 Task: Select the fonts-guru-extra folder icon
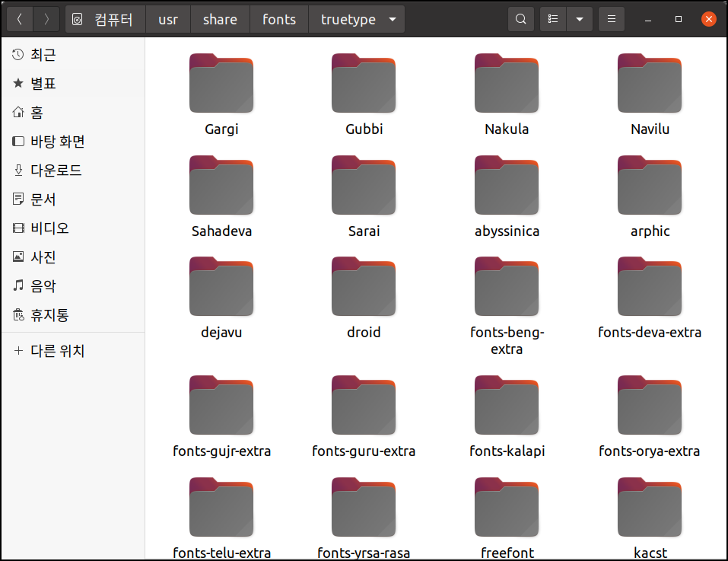tap(364, 405)
